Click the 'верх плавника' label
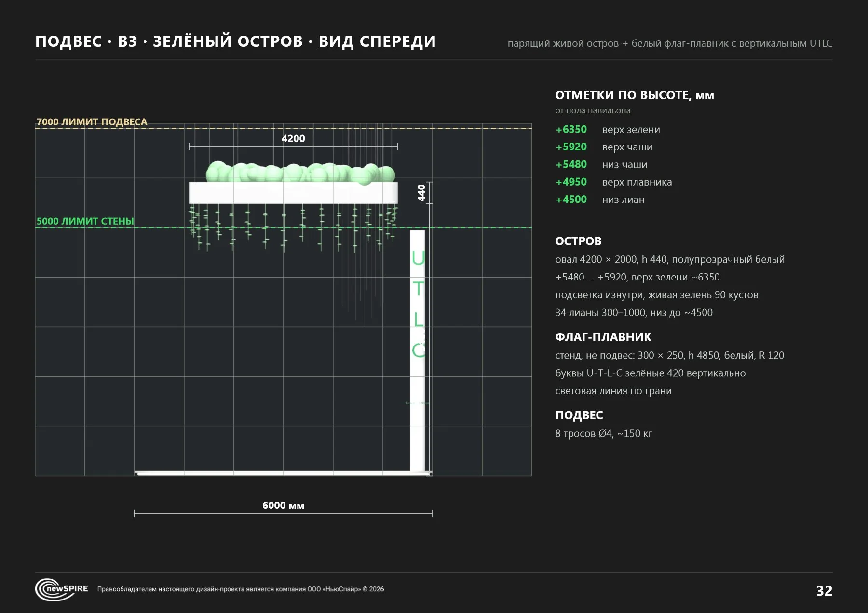 click(637, 182)
